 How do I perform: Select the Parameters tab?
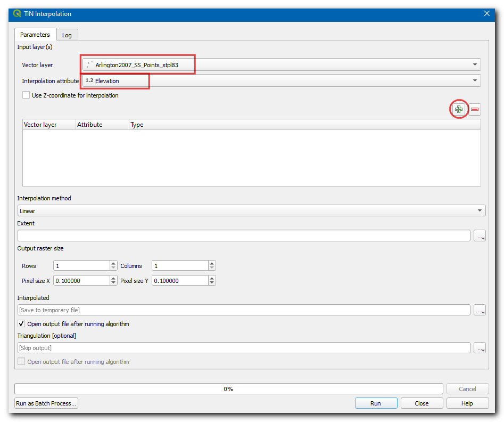[35, 35]
